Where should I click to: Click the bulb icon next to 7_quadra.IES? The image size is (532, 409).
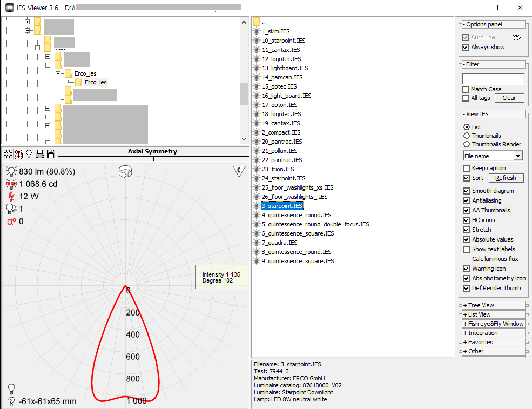[257, 243]
